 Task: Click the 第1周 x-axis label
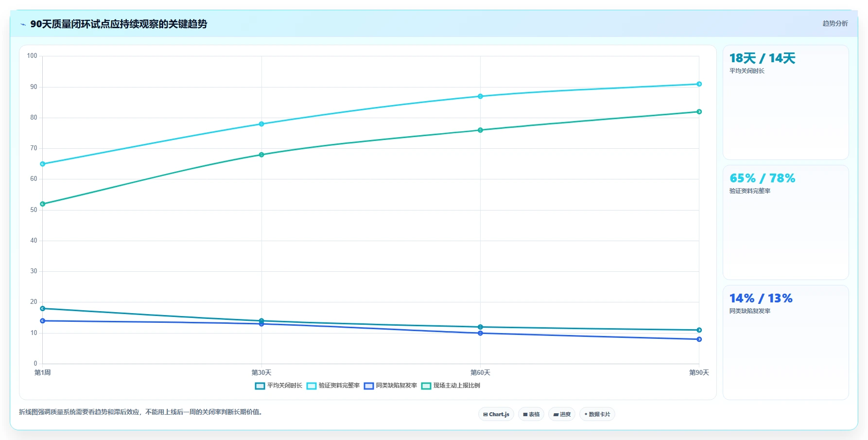pos(43,373)
